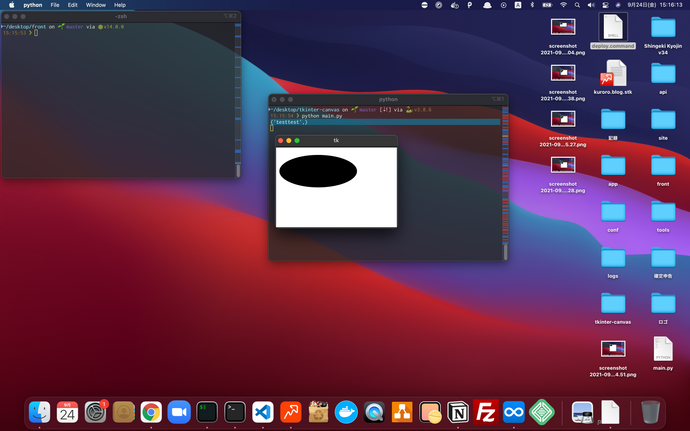This screenshot has width=690, height=431.
Task: Select the front folder on desktop
Action: click(663, 169)
